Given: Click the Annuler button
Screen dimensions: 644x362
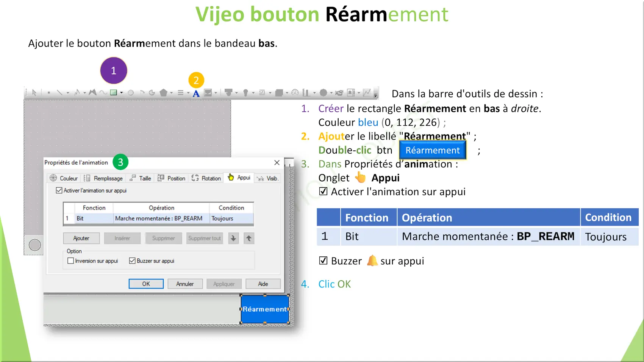Looking at the screenshot, I should [185, 284].
